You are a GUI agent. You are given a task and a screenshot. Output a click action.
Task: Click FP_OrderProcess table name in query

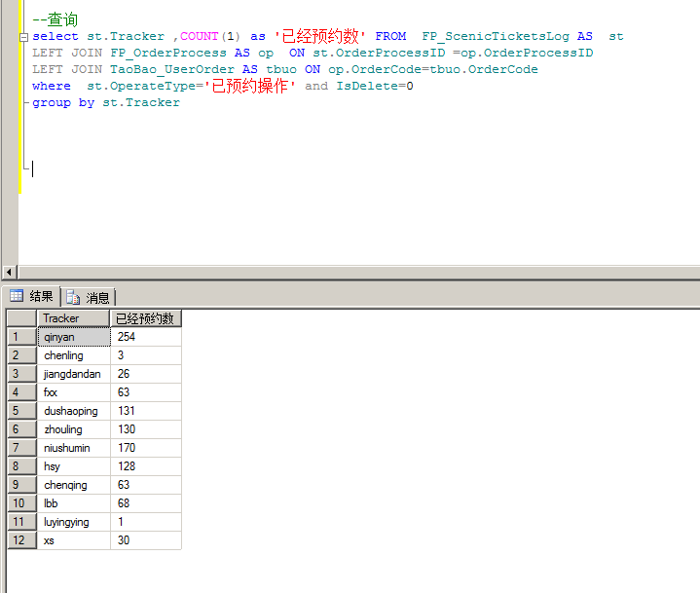click(168, 54)
